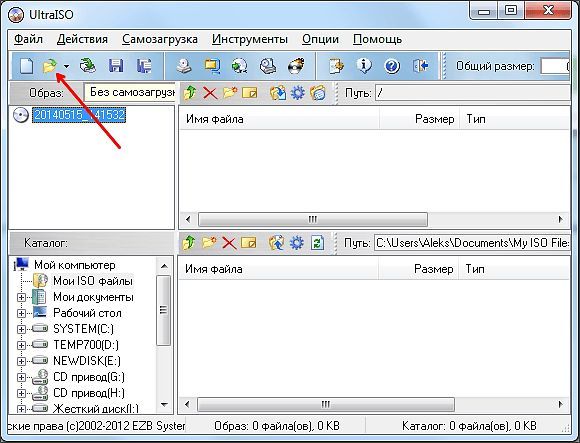Sort image list by Тип column
This screenshot has height=443, width=580.
[515, 119]
